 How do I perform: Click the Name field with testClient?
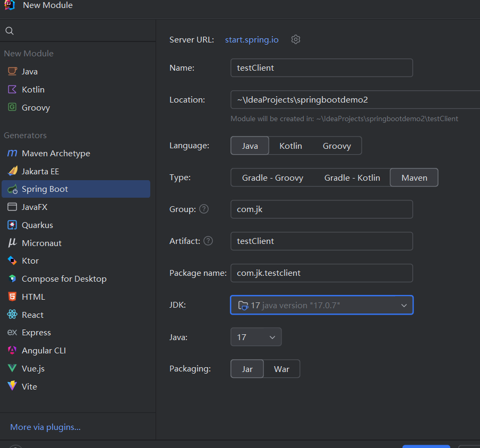click(x=322, y=67)
